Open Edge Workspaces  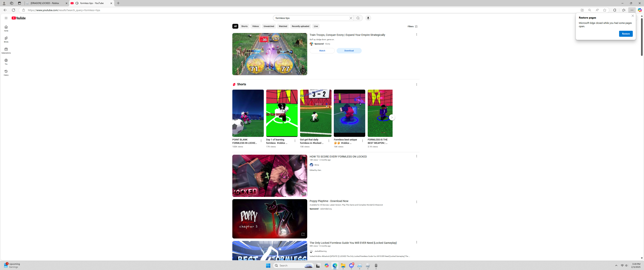click(x=11, y=3)
